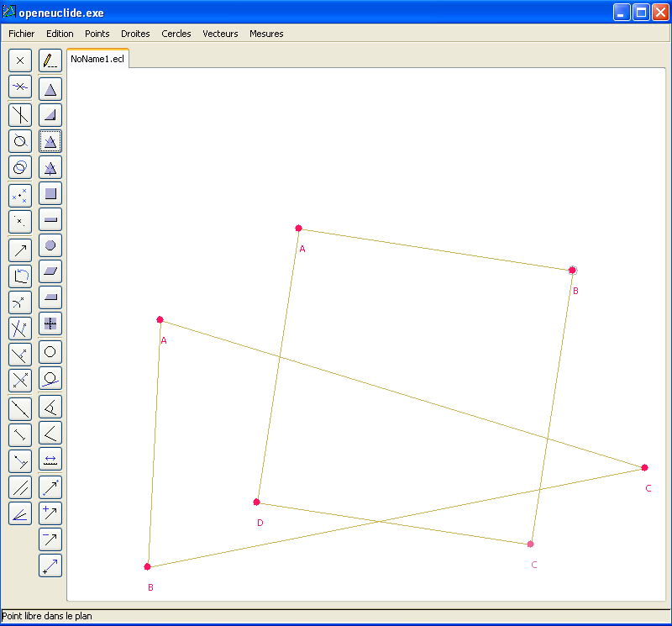Select the parallelogram tool
Viewport: 672px width, 626px height.
tap(50, 271)
